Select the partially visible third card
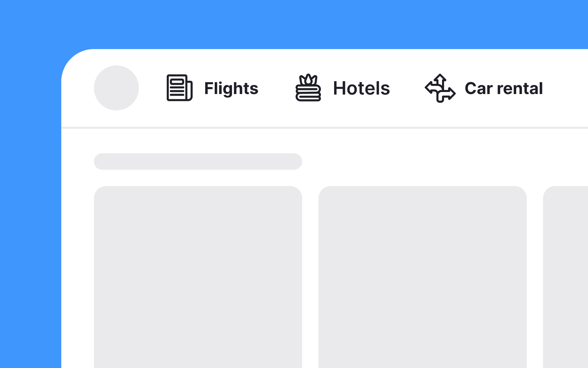Image resolution: width=588 pixels, height=368 pixels. click(566, 277)
